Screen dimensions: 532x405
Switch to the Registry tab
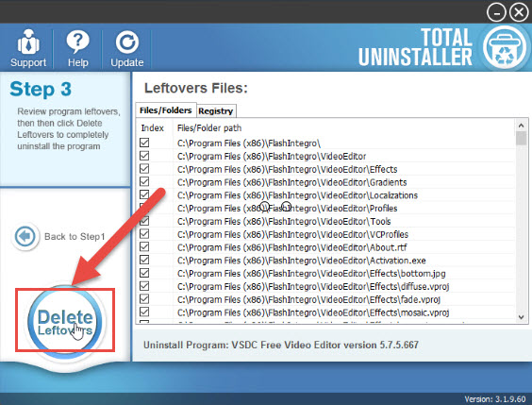[x=216, y=111]
